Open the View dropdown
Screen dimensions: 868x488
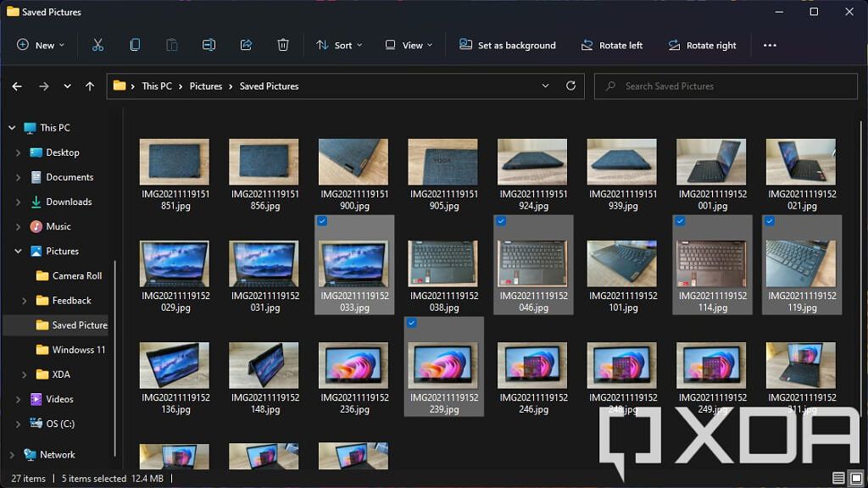click(x=409, y=45)
